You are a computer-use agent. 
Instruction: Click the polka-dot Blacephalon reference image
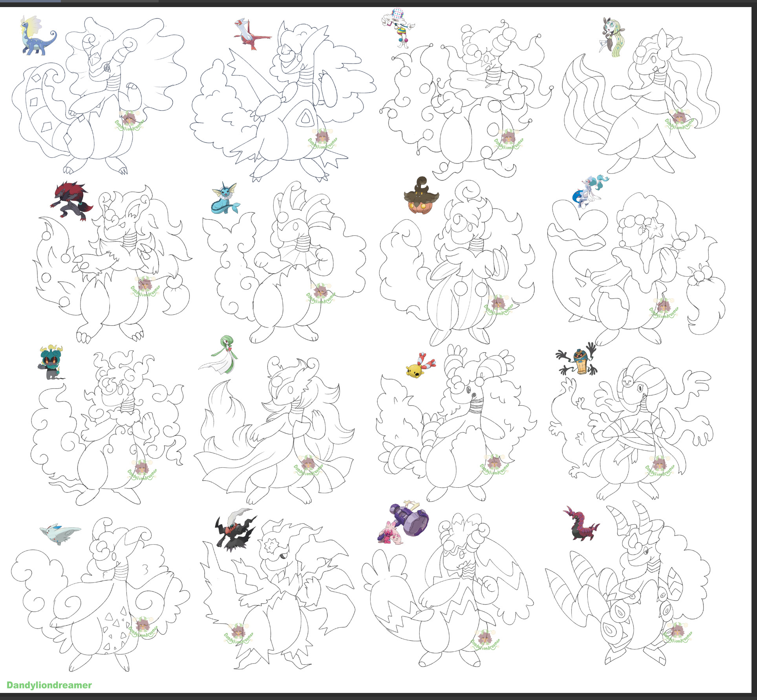(398, 27)
